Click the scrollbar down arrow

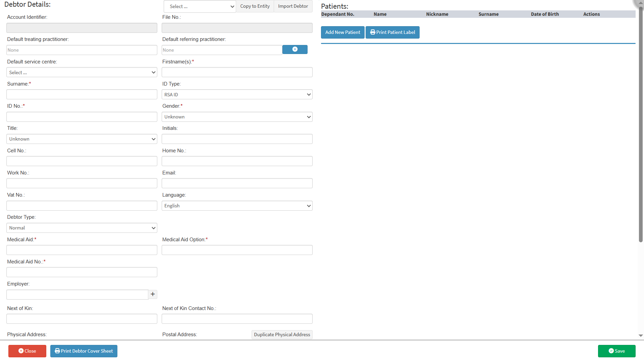coord(640,336)
